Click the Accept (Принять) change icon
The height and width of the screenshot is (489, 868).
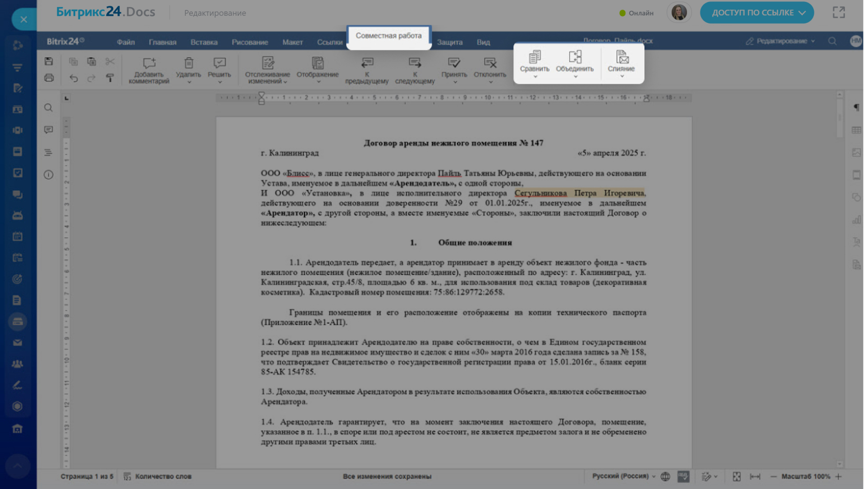[454, 63]
